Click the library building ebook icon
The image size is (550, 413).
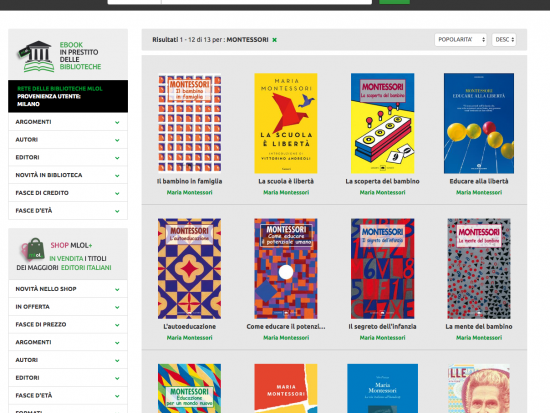pyautogui.click(x=36, y=56)
